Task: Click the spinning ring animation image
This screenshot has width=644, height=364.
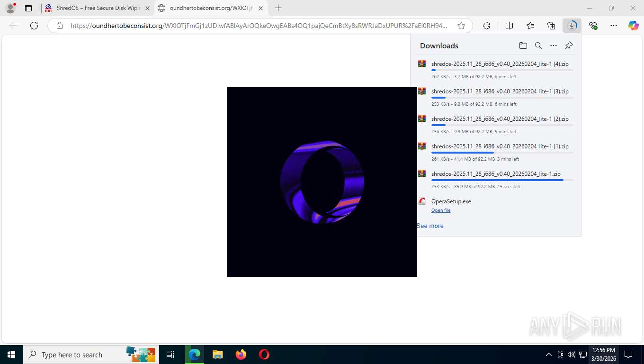Action: coord(322,182)
